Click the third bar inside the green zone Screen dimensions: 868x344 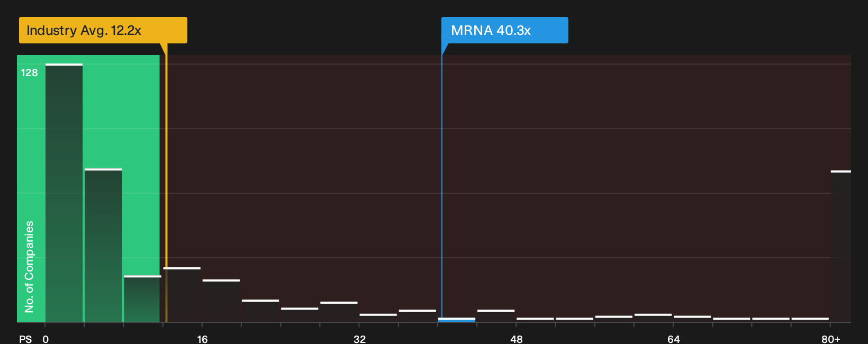(142, 298)
